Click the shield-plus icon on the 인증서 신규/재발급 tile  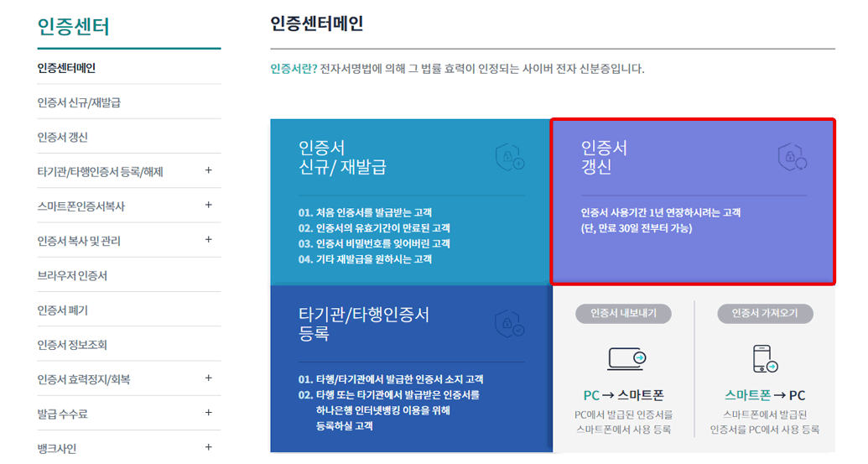coord(510,157)
